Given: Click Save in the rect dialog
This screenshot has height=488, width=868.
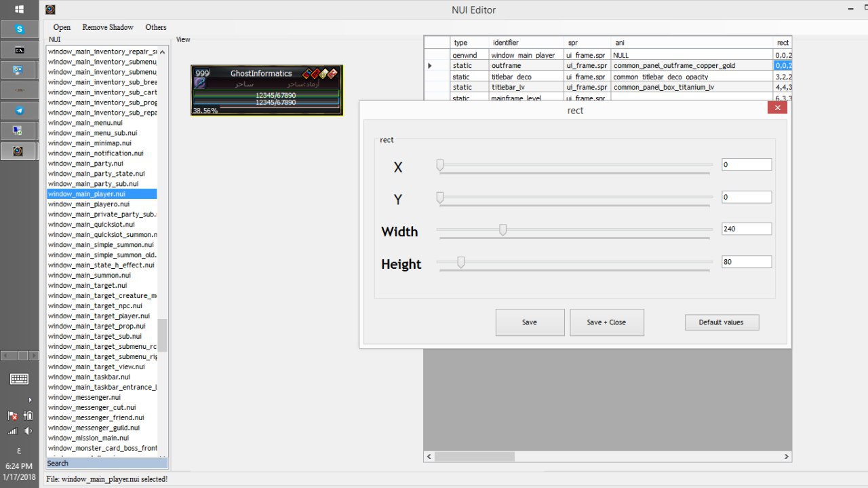Looking at the screenshot, I should (x=530, y=322).
